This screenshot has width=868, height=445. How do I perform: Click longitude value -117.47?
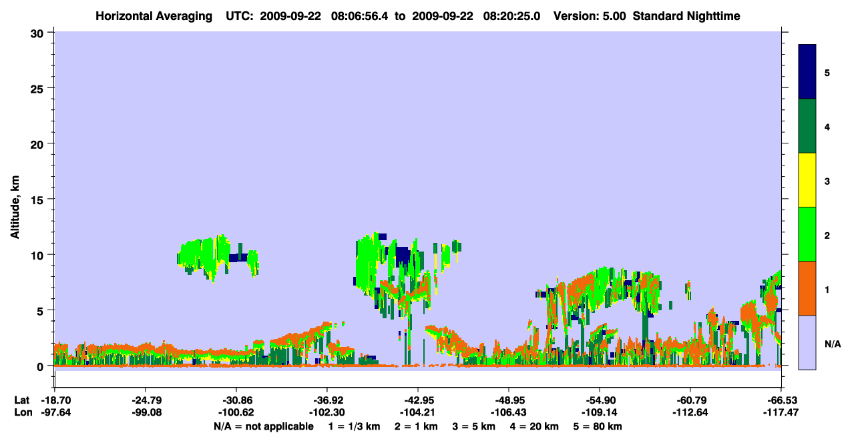pyautogui.click(x=781, y=412)
